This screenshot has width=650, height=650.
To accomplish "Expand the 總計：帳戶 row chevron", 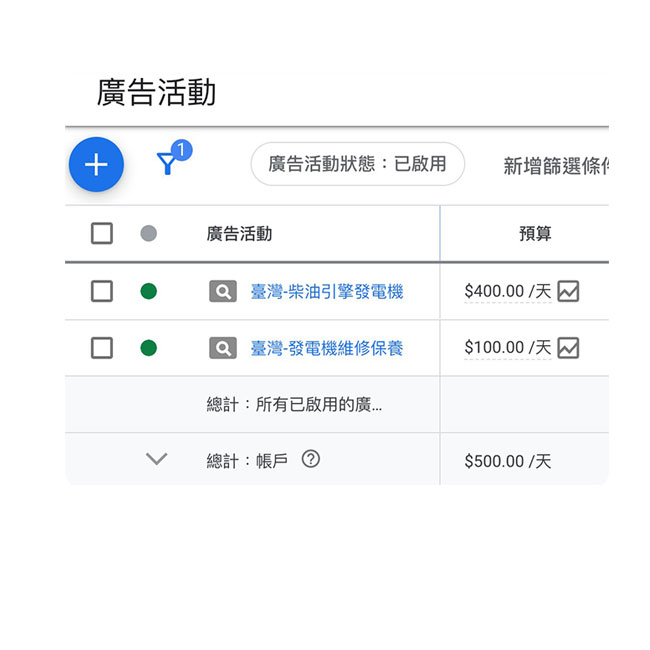I will point(156,460).
